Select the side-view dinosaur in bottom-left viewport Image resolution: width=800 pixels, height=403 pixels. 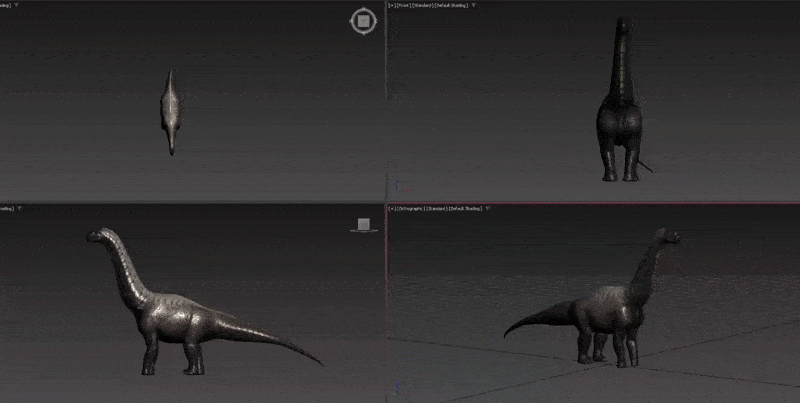tap(180, 320)
